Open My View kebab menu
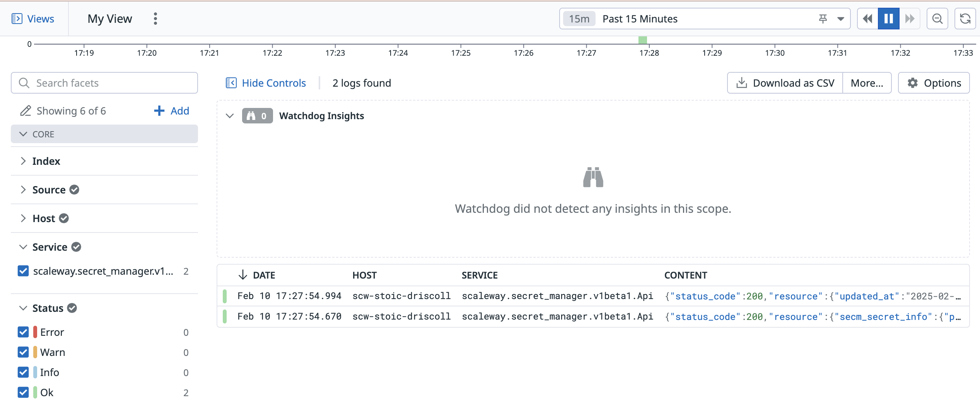Image resolution: width=980 pixels, height=407 pixels. (x=155, y=19)
